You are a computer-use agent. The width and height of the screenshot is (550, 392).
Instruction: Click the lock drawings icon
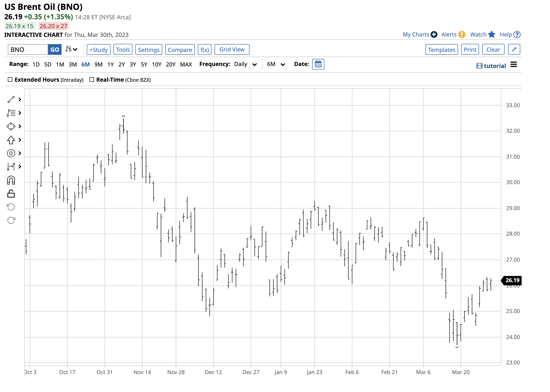[x=11, y=194]
